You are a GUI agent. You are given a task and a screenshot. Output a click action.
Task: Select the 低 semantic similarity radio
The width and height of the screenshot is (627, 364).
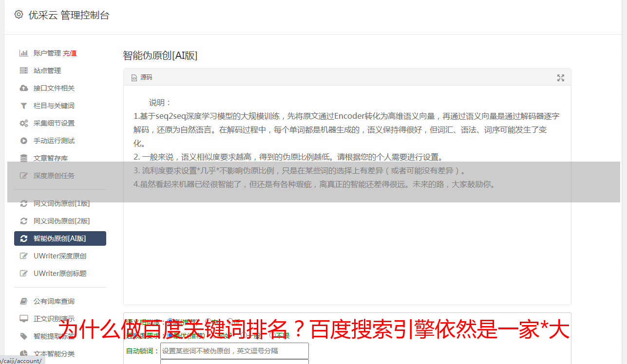tap(230, 322)
